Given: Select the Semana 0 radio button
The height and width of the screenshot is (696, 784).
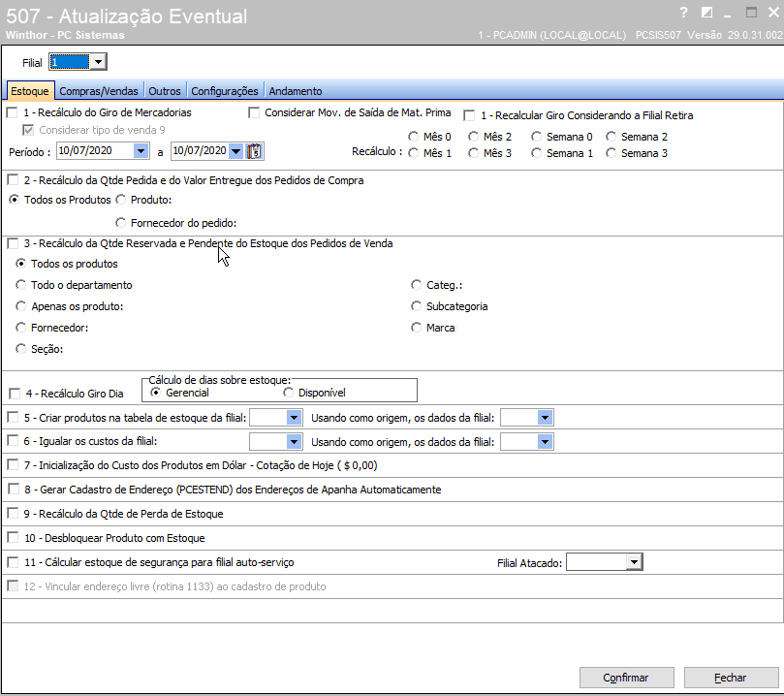Looking at the screenshot, I should pyautogui.click(x=537, y=137).
